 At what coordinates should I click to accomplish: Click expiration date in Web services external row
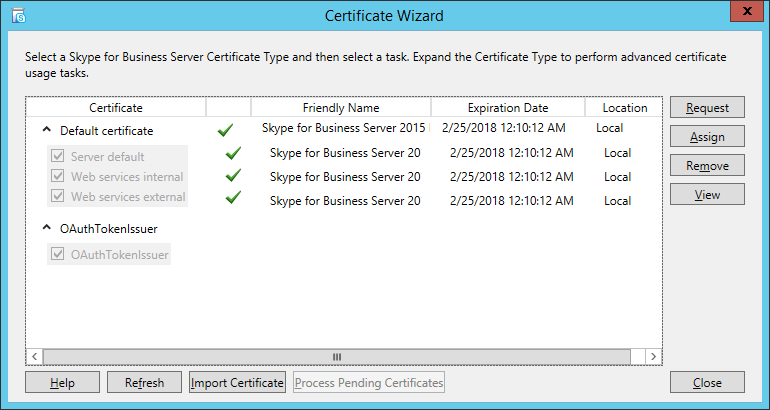point(512,200)
